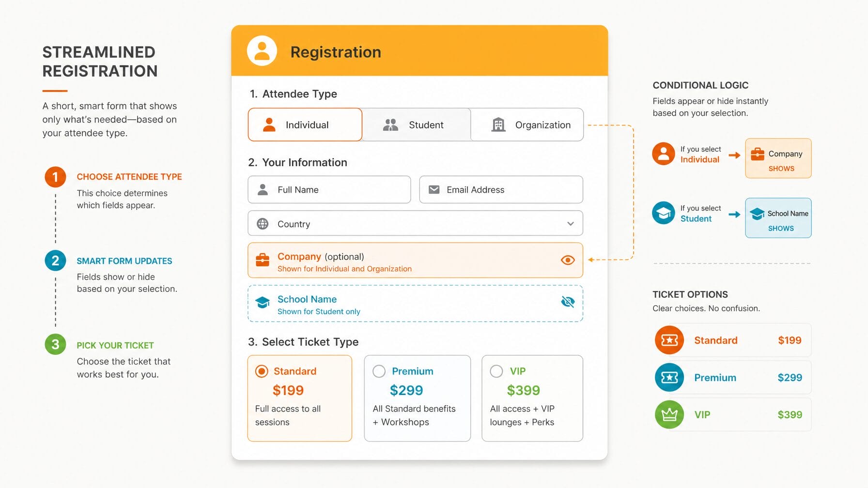Image resolution: width=868 pixels, height=488 pixels.
Task: Focus the Company optional field
Action: [x=415, y=260]
